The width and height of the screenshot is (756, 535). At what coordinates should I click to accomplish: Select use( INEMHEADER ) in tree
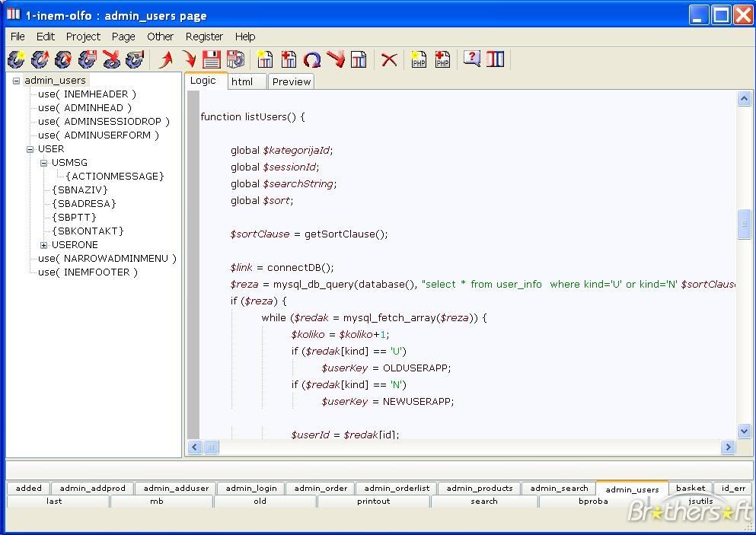click(x=87, y=94)
